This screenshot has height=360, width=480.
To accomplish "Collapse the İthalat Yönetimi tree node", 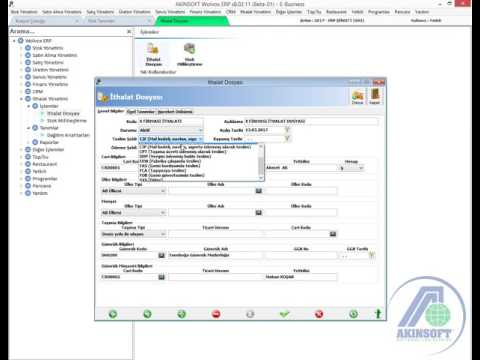I will pos(22,99).
